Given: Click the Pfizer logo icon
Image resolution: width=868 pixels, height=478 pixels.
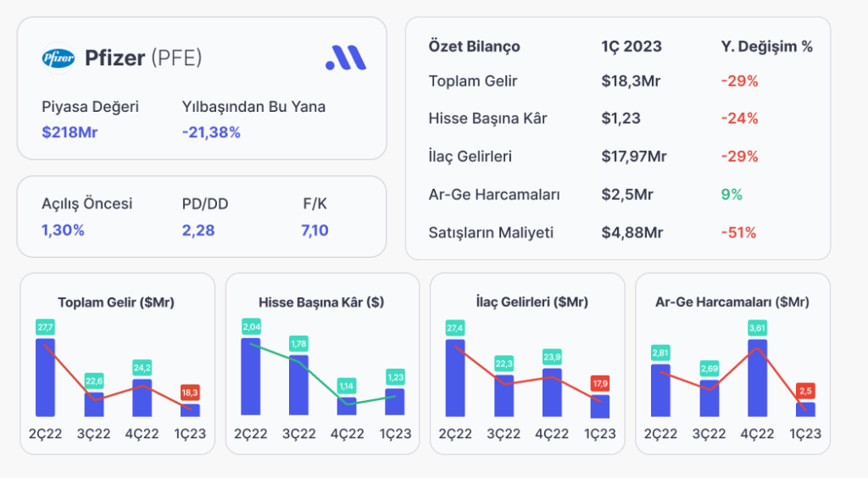Looking at the screenshot, I should pyautogui.click(x=58, y=58).
